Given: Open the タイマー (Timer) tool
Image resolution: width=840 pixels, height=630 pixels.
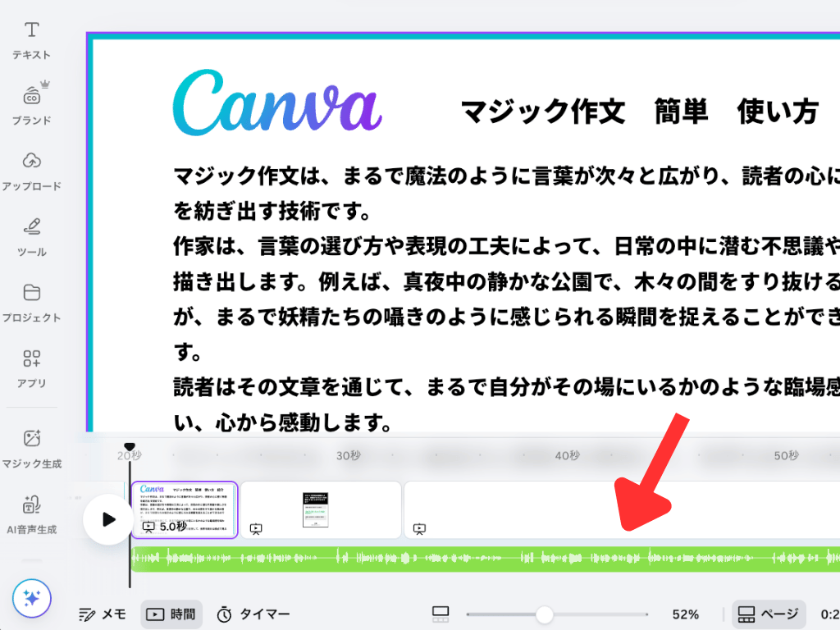Looking at the screenshot, I should point(253,614).
